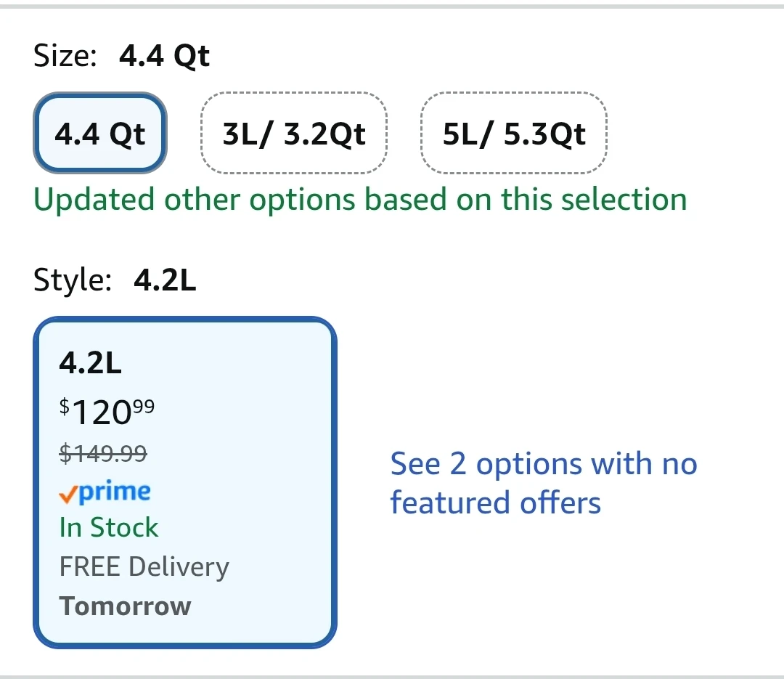
Task: Click the Updated other options message
Action: point(360,199)
